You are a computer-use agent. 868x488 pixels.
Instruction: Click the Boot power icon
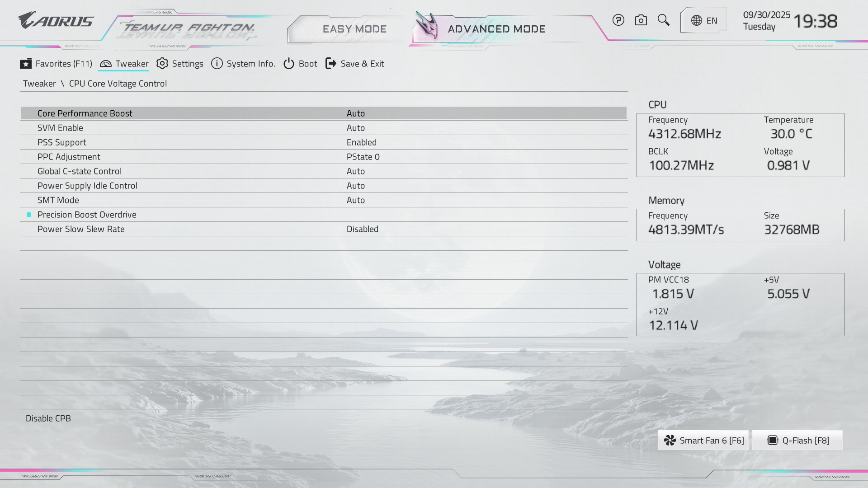pyautogui.click(x=289, y=64)
